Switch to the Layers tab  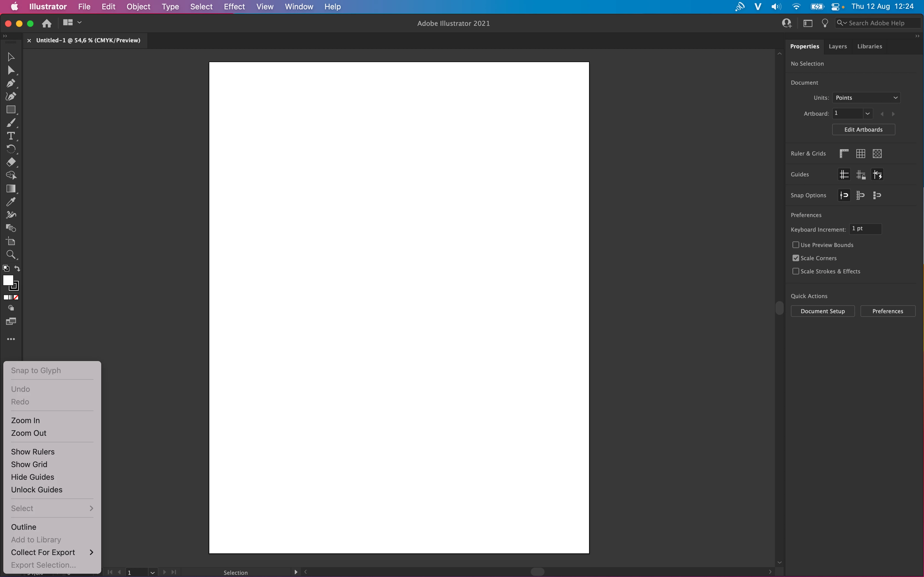pos(838,46)
